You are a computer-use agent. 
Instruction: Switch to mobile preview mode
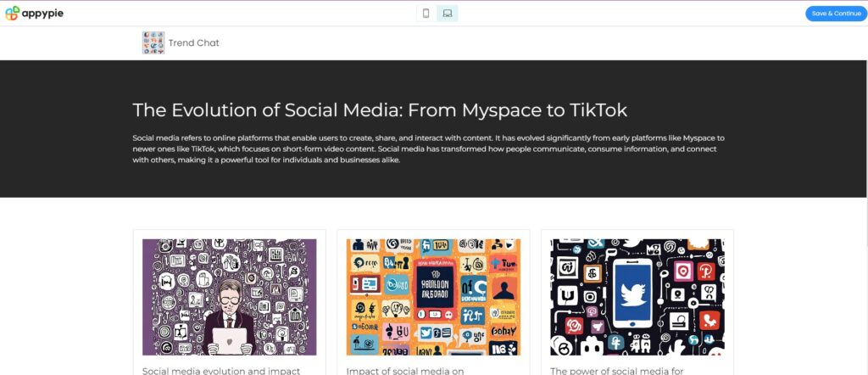pos(426,14)
